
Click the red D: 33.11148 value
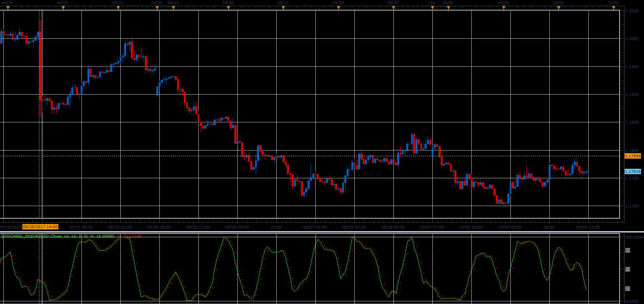tap(129, 236)
